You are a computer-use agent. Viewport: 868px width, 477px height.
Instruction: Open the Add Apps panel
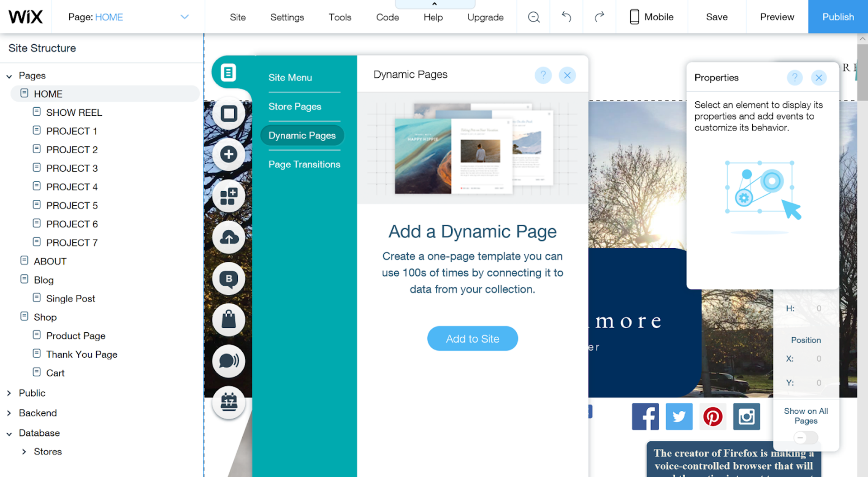point(229,196)
